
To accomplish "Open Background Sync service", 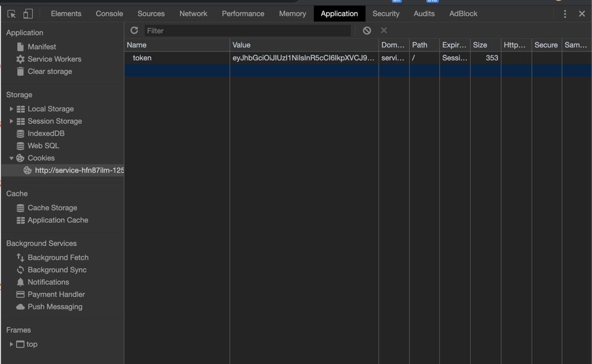I will [x=57, y=270].
